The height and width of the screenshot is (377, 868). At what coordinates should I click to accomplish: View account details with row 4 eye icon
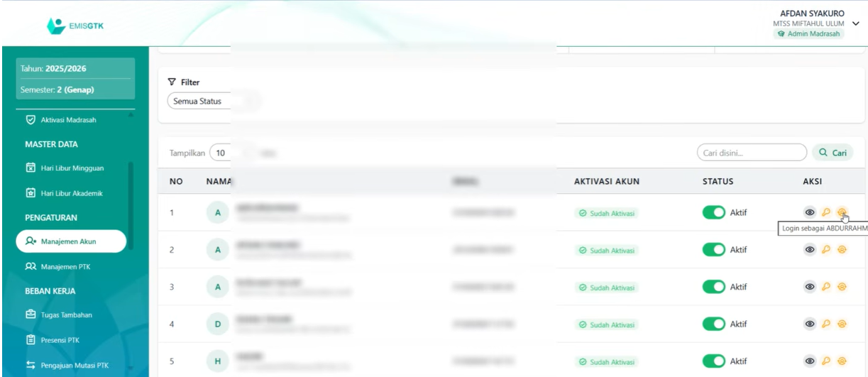coord(809,324)
